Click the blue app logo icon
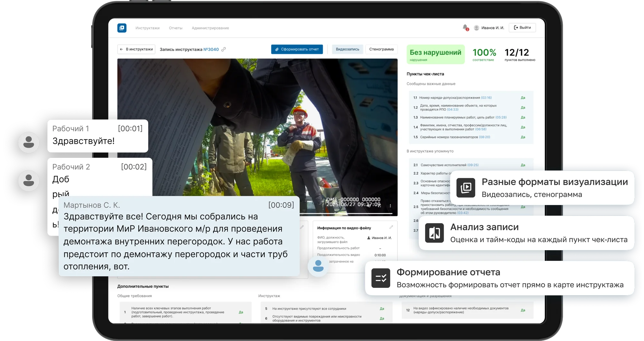Image resolution: width=644 pixels, height=341 pixels. pyautogui.click(x=122, y=28)
